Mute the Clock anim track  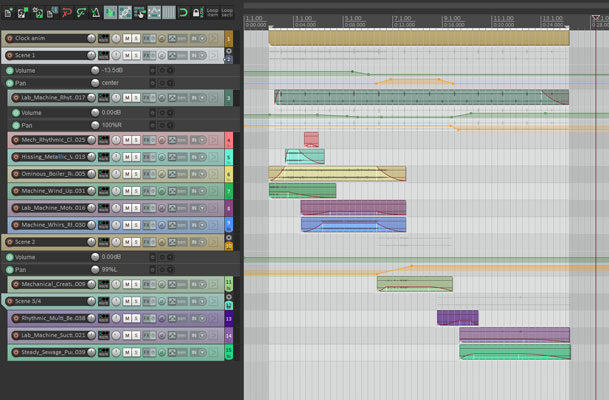click(x=127, y=38)
